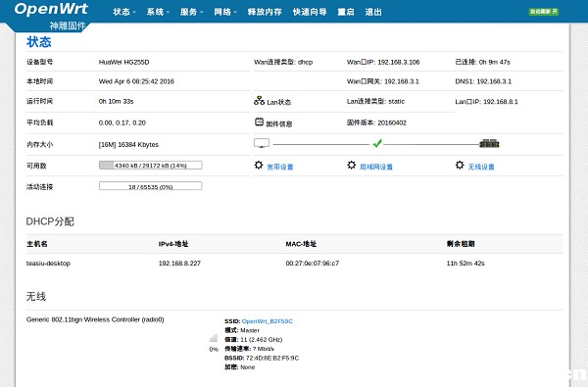Click the wireless signal strength icon

tap(214, 338)
